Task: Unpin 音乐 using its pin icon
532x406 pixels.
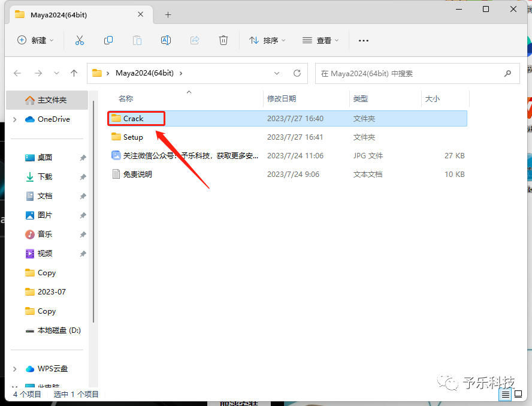Action: click(x=83, y=234)
